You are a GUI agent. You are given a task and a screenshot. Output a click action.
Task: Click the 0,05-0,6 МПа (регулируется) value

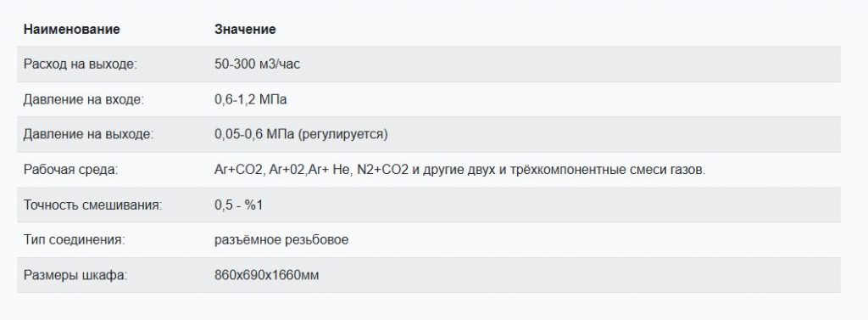(x=301, y=135)
